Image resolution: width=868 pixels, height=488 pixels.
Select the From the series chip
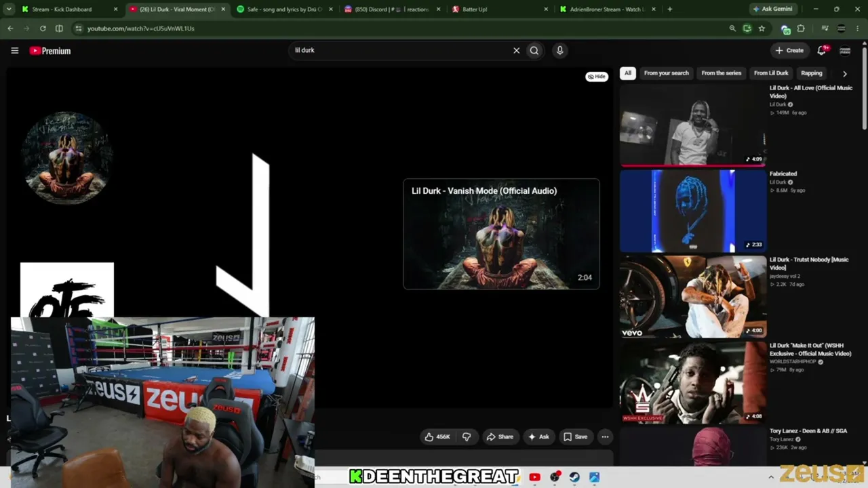(722, 73)
